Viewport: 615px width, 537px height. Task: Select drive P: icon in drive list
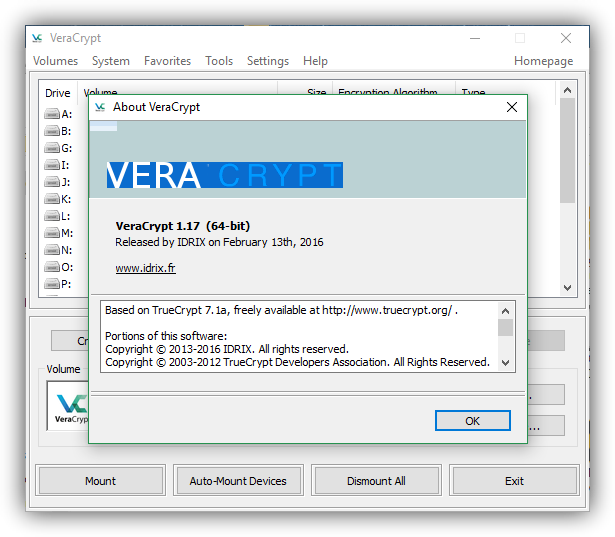(x=52, y=284)
